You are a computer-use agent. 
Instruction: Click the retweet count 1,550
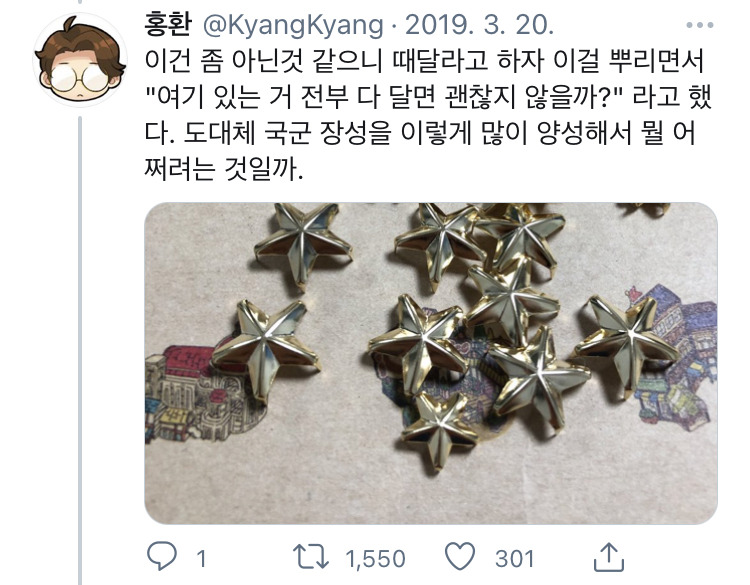375,558
